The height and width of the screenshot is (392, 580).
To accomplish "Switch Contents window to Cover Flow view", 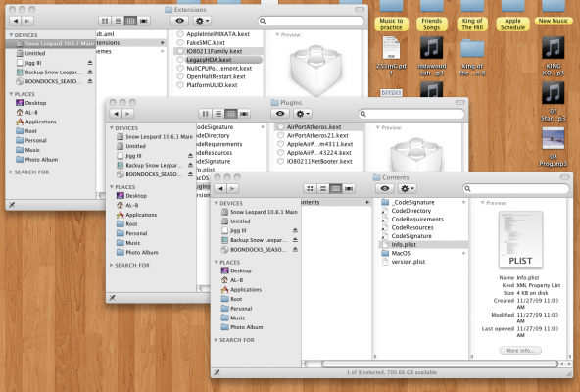I will [349, 189].
